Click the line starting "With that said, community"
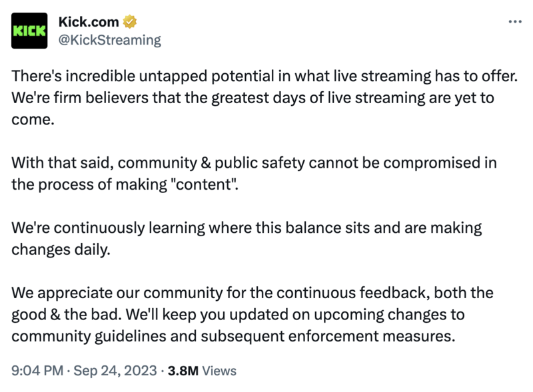The image size is (533, 392). 254,163
